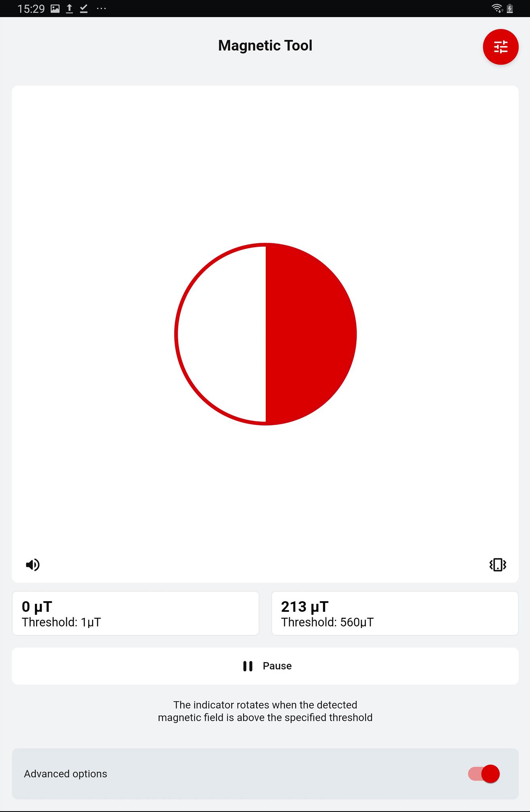Screen dimensions: 530x812
Task: Open the 213 µT threshold card
Action: (395, 613)
